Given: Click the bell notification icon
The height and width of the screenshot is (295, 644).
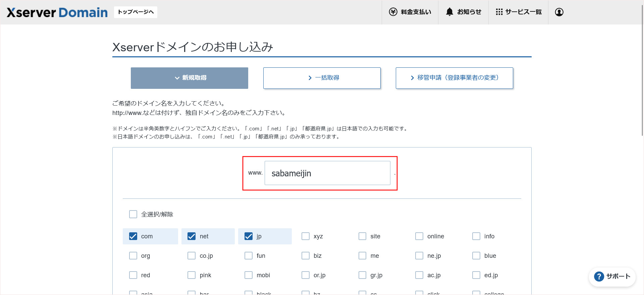Looking at the screenshot, I should click(x=449, y=12).
